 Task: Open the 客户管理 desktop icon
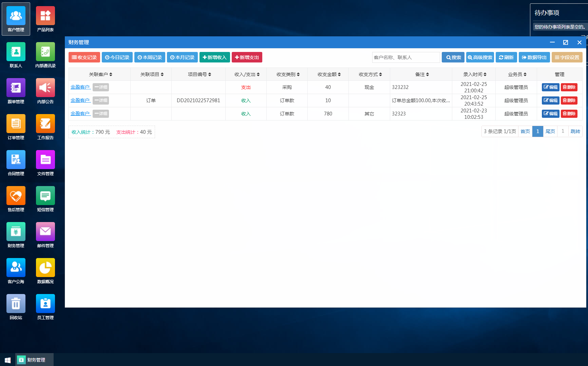coord(16,19)
